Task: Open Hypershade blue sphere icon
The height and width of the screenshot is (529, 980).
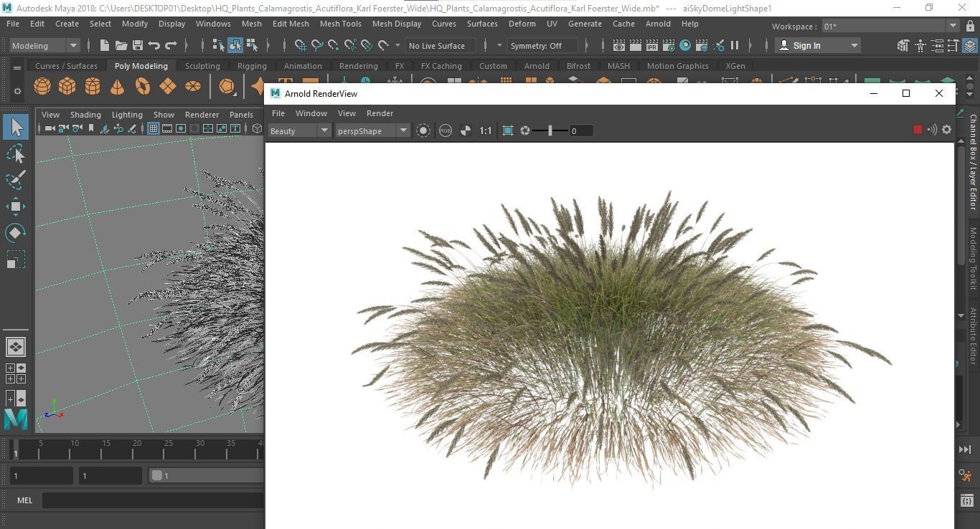Action: (x=685, y=45)
